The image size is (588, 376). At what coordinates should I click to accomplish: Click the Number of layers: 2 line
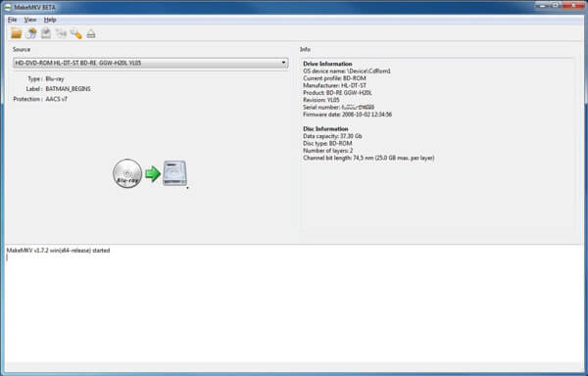[x=328, y=151]
